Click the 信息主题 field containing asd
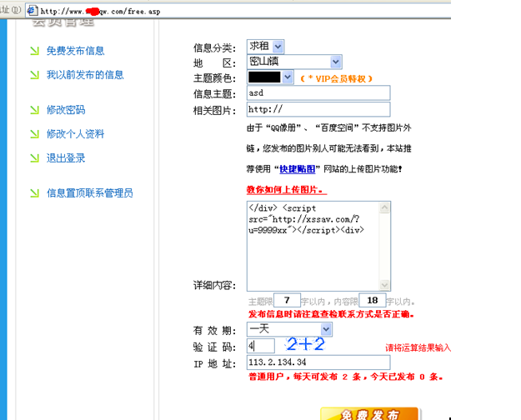Screen dimensions: 521x420 click(318, 93)
